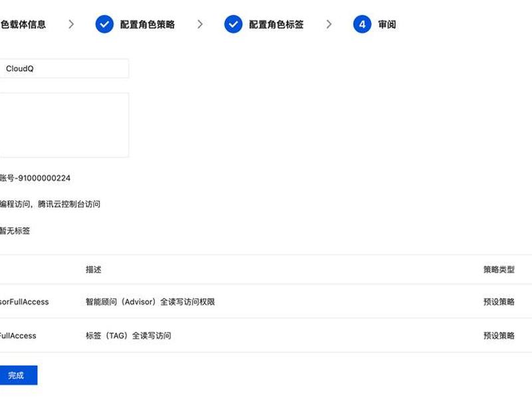This screenshot has height=399, width=532.
Task: Click the policy name ending in sorFullAccess
Action: (24, 302)
